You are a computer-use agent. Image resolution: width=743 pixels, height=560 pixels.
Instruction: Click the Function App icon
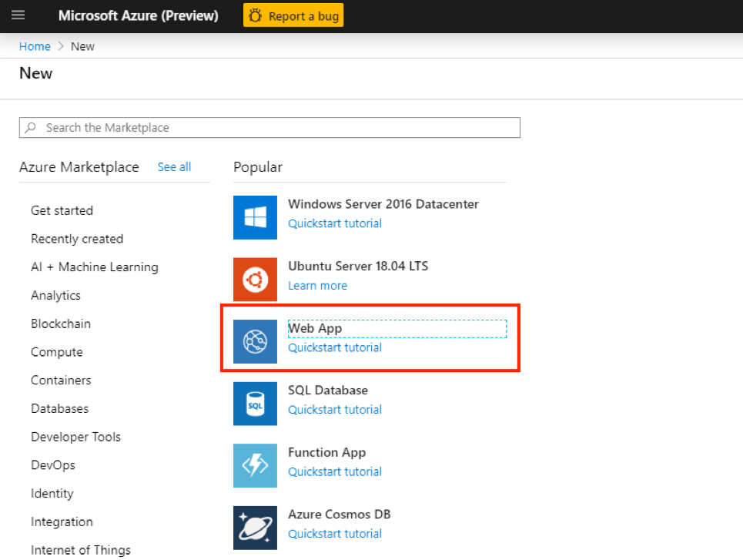tap(255, 465)
